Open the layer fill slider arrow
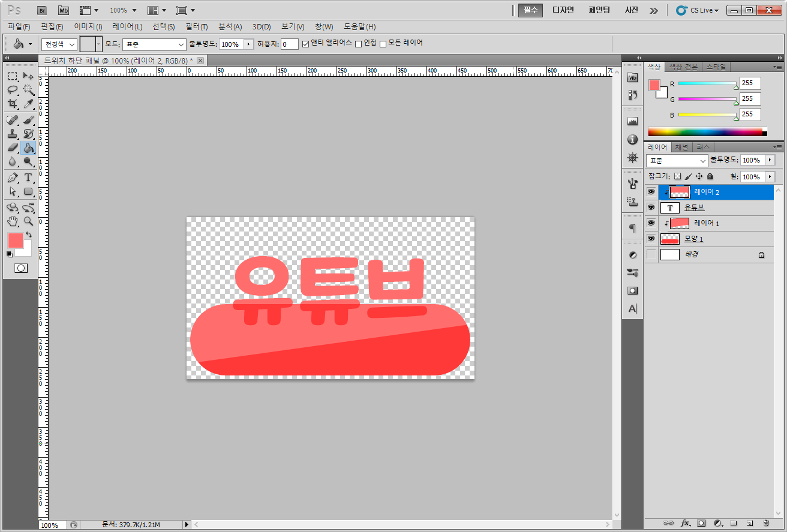Image resolution: width=787 pixels, height=532 pixels. click(x=770, y=177)
